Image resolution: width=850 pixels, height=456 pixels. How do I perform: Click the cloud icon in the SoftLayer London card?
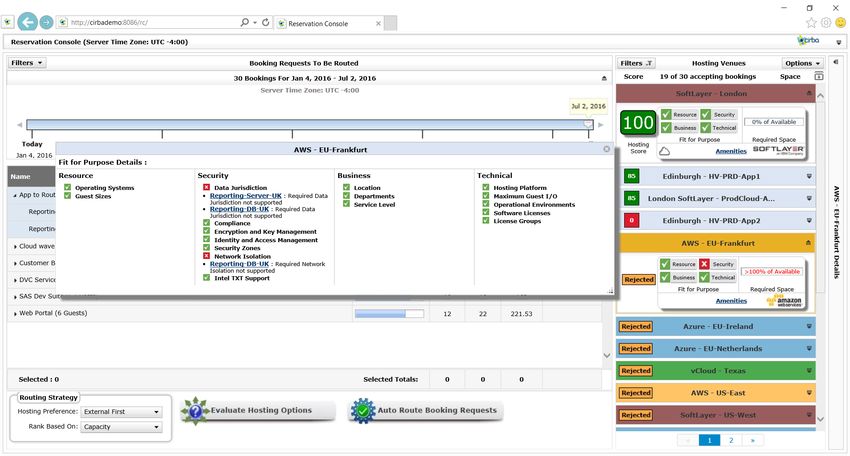(664, 151)
